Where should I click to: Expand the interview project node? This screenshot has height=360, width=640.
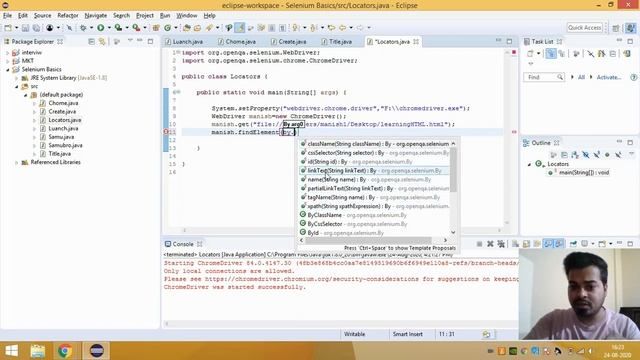click(7, 53)
